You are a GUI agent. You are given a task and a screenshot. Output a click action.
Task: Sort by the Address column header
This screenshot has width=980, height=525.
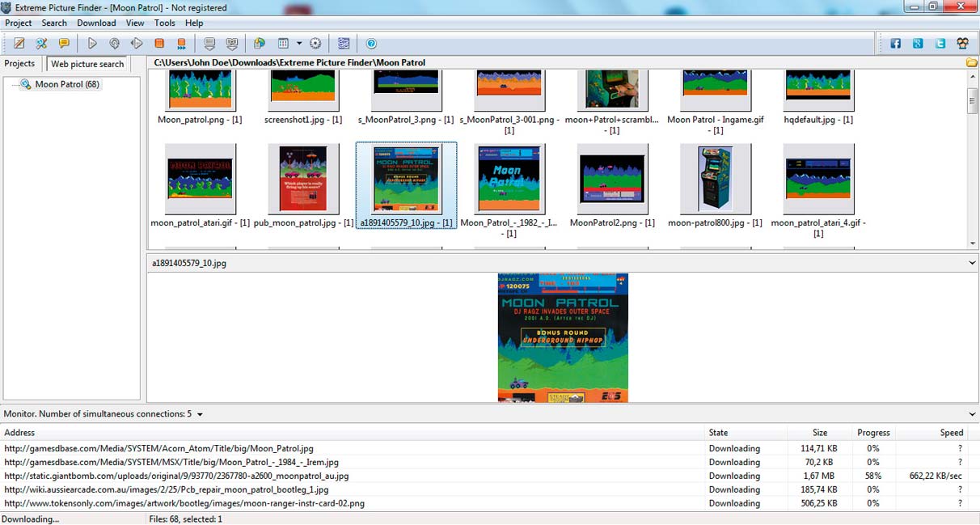point(353,433)
